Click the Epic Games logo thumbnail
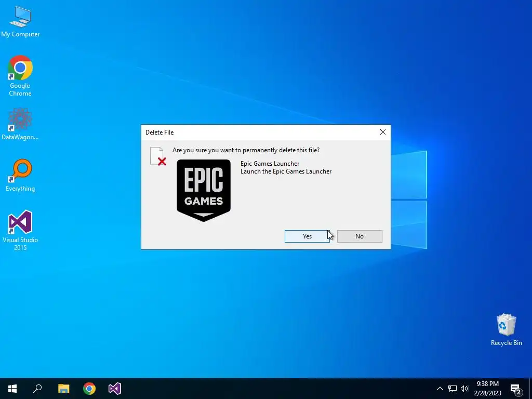The height and width of the screenshot is (399, 532). coord(204,190)
